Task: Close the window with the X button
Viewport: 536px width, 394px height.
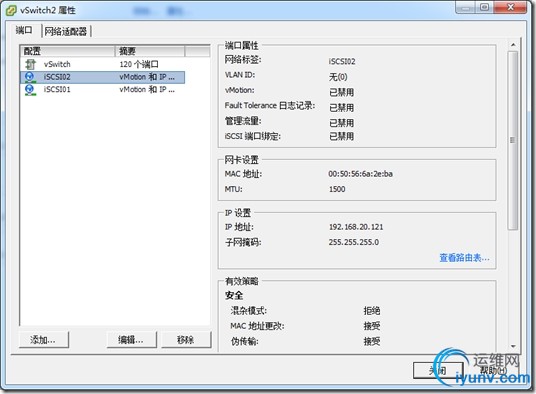Action: (510, 7)
